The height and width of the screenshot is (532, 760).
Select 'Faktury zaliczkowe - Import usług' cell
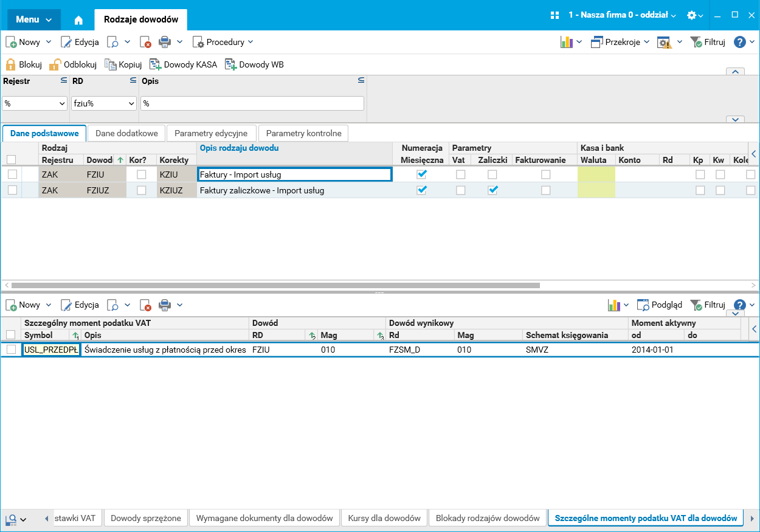[295, 190]
